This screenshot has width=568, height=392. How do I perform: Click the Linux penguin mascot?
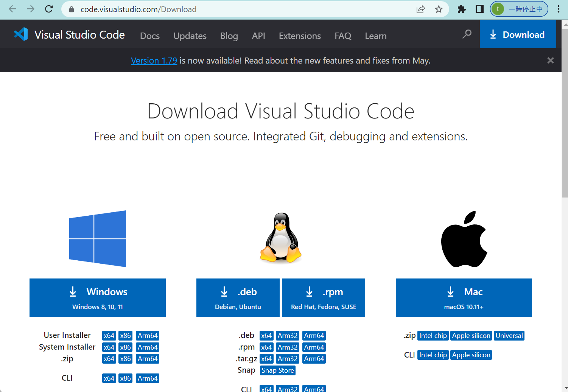click(280, 238)
